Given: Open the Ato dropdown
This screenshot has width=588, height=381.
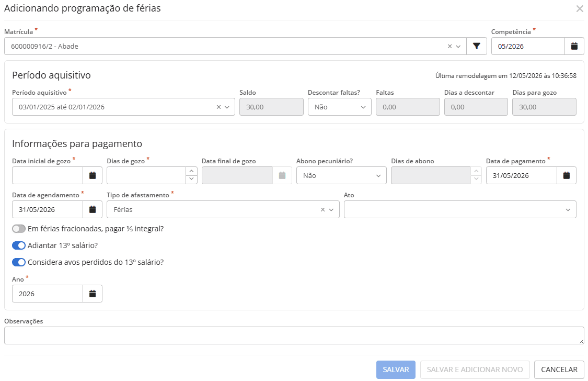Looking at the screenshot, I should pos(460,209).
